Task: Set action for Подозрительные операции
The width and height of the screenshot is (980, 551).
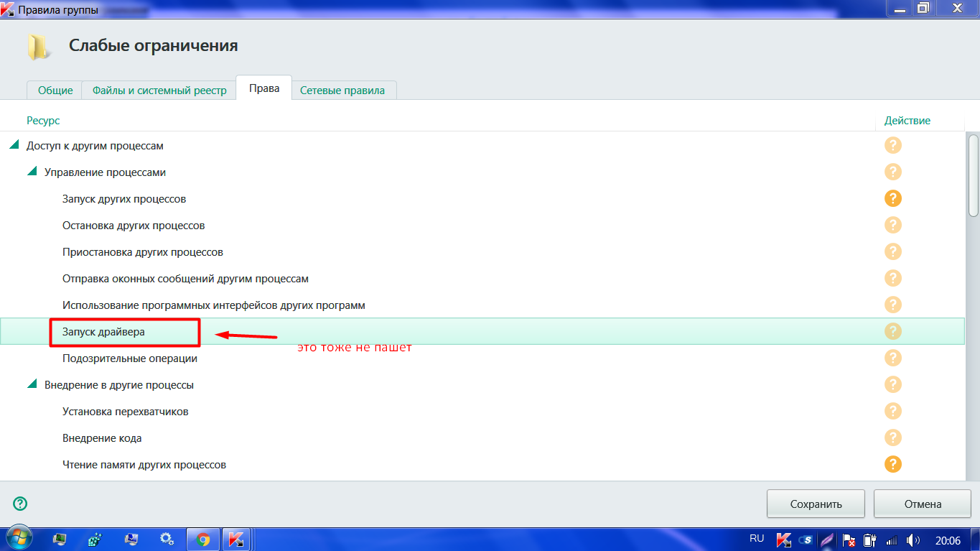Action: 892,358
